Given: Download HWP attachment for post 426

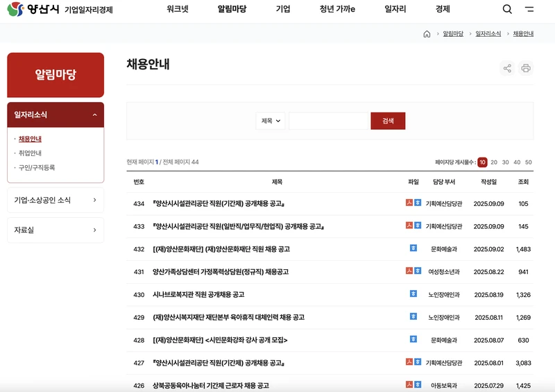Looking at the screenshot, I should (418, 384).
